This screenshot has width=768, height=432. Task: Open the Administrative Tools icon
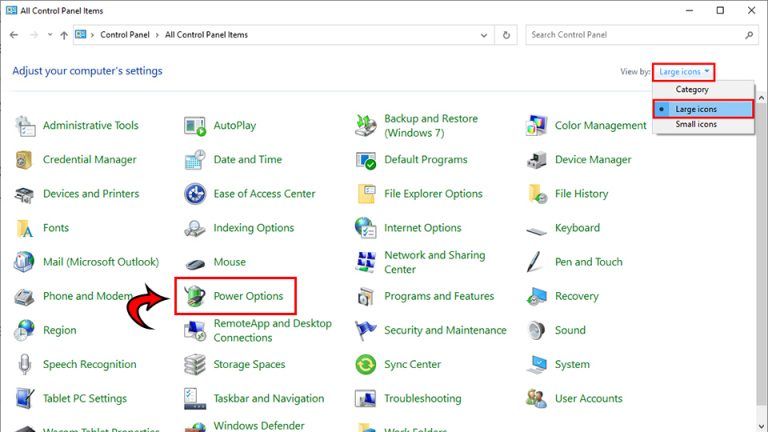pos(24,125)
